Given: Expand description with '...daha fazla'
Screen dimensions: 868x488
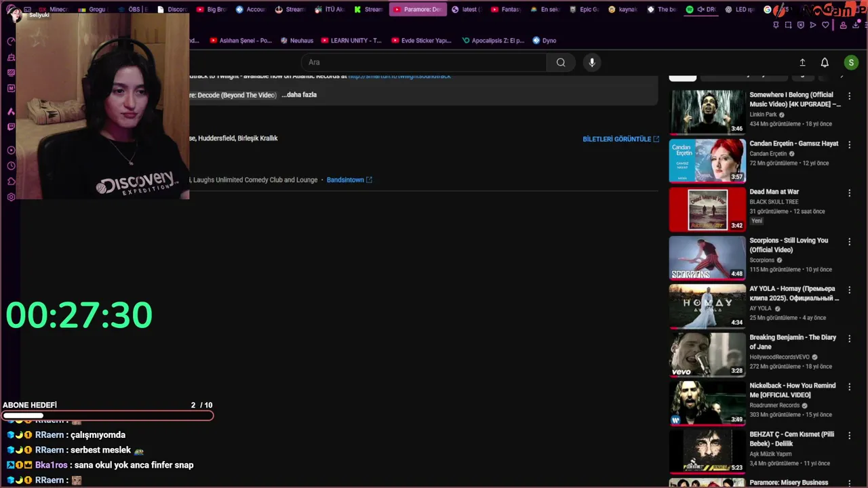Looking at the screenshot, I should [x=299, y=95].
